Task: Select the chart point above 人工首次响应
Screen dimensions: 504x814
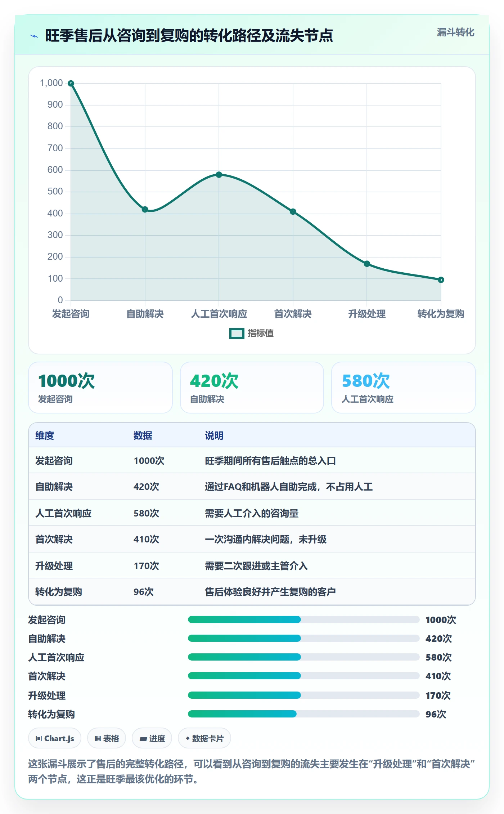Action: click(219, 175)
